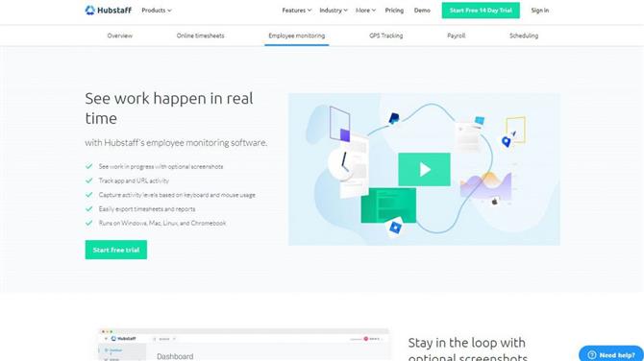
Task: Click the Dashboard screenshot thumbnail
Action: click(x=243, y=345)
